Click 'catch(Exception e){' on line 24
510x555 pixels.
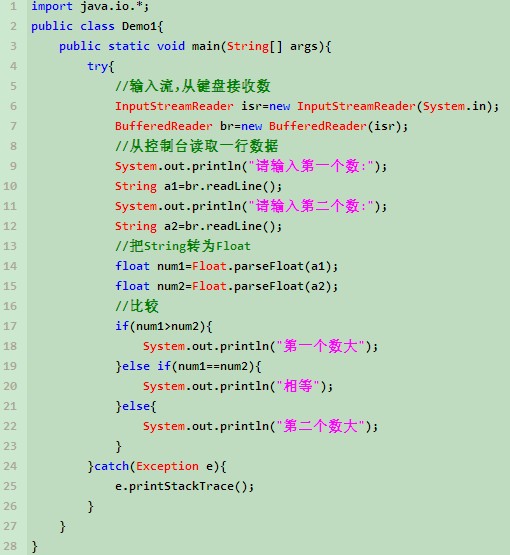(160, 466)
